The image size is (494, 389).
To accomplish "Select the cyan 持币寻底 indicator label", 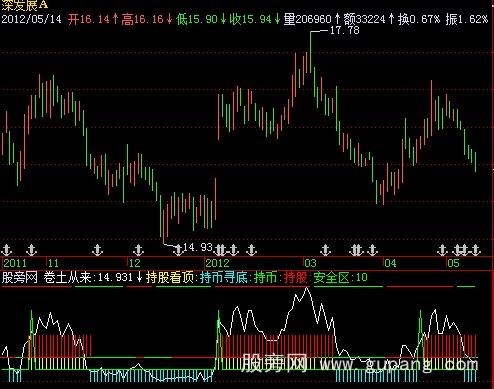I will [x=224, y=277].
